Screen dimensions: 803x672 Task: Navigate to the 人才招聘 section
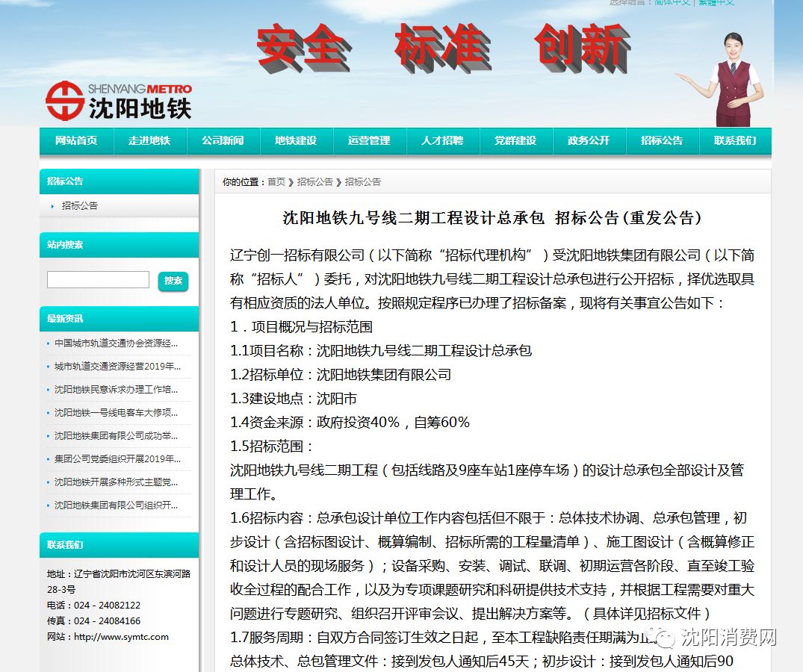[442, 140]
